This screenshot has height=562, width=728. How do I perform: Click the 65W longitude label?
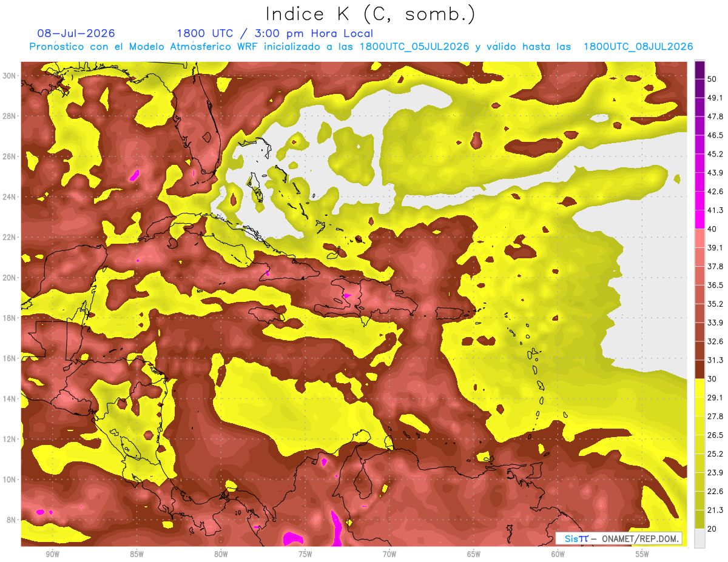(x=474, y=554)
